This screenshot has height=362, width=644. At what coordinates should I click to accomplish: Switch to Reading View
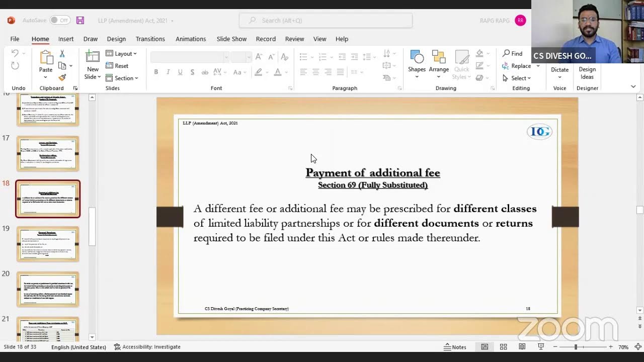point(522,347)
